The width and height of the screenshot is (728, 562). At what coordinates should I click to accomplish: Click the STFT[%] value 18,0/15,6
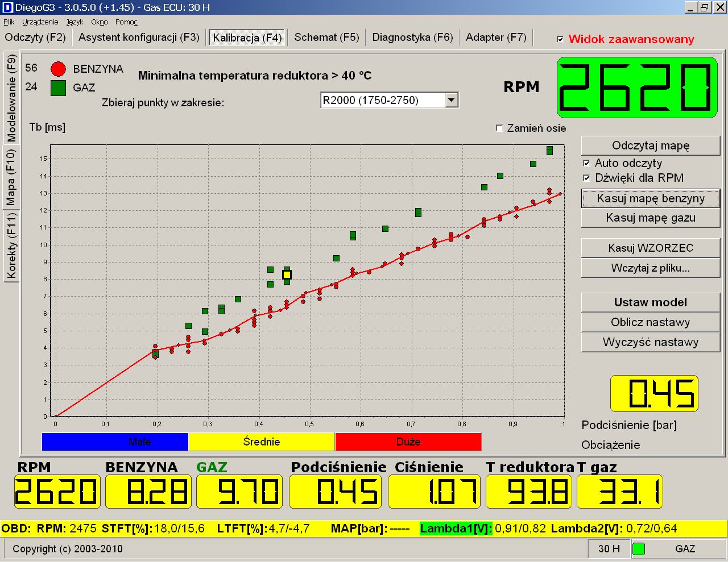coord(179,528)
